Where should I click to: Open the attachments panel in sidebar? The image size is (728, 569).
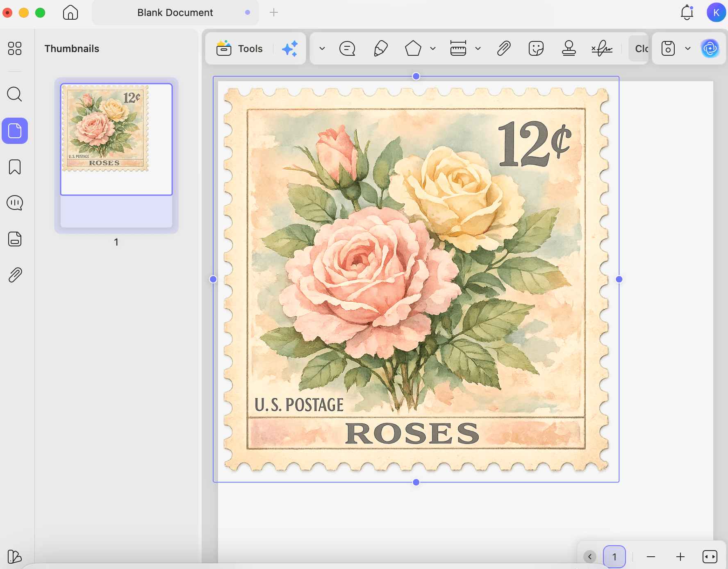[x=15, y=275]
